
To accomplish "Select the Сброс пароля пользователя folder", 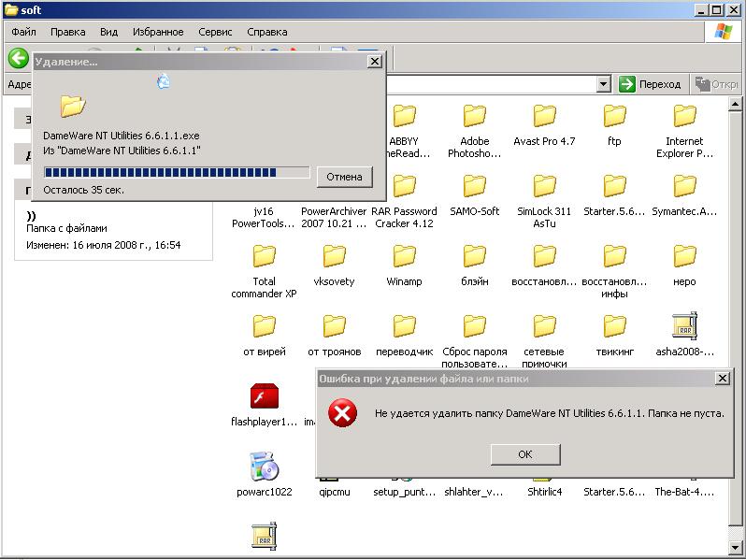I will pos(474,326).
